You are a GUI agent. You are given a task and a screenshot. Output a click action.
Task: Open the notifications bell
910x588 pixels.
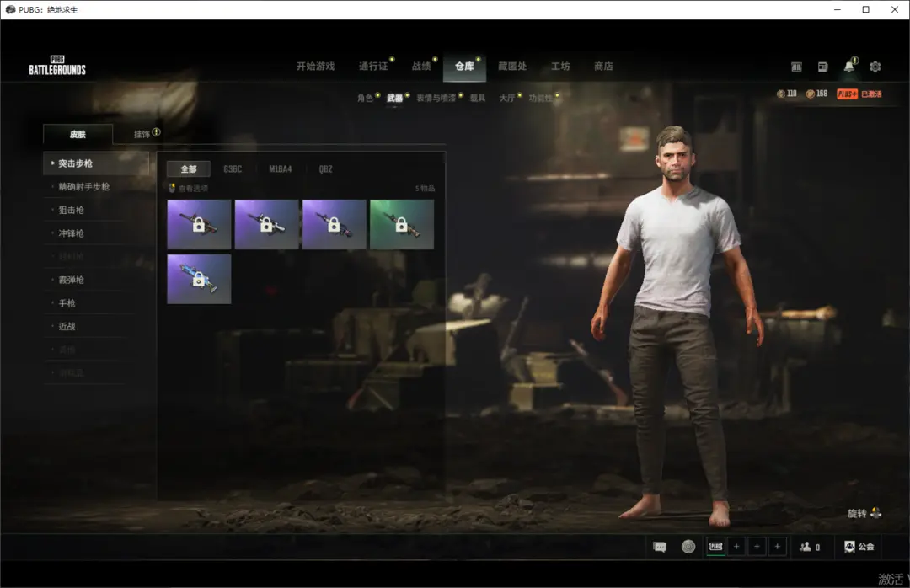[x=849, y=67]
